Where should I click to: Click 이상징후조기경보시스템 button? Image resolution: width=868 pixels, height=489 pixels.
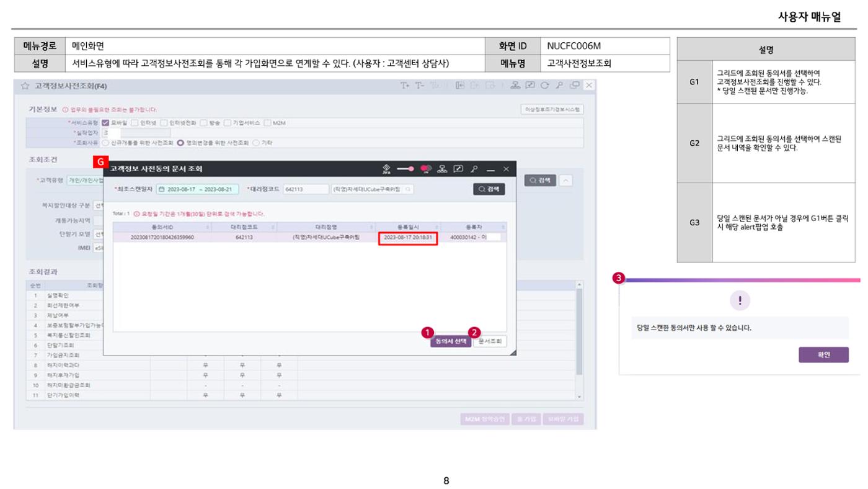552,110
